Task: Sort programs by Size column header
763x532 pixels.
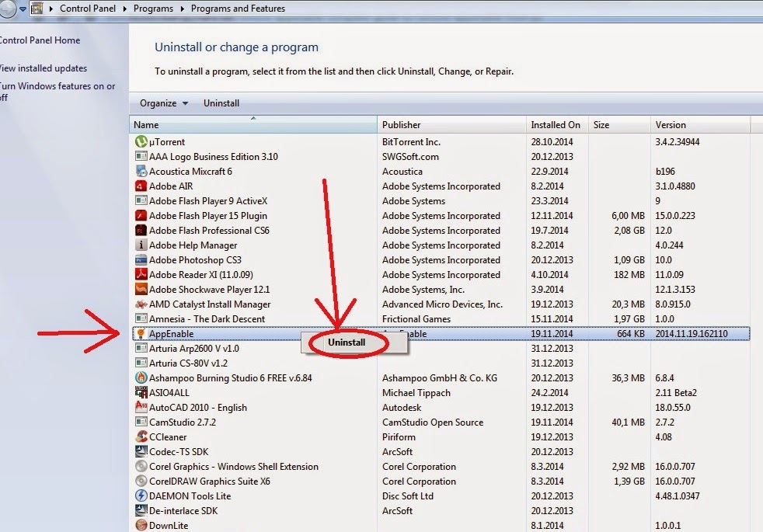Action: pyautogui.click(x=619, y=124)
